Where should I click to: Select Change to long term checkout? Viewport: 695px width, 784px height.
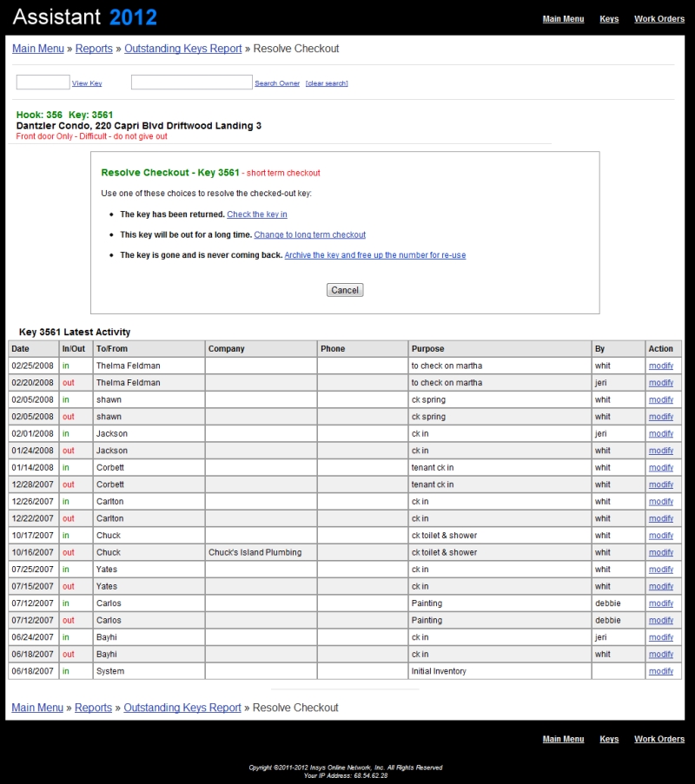pos(309,235)
